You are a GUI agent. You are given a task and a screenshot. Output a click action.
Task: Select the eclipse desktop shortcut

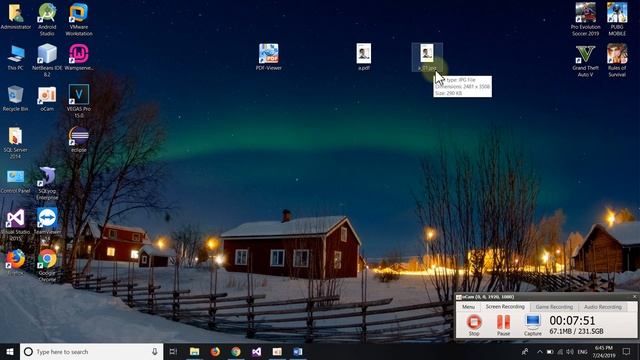pos(78,139)
